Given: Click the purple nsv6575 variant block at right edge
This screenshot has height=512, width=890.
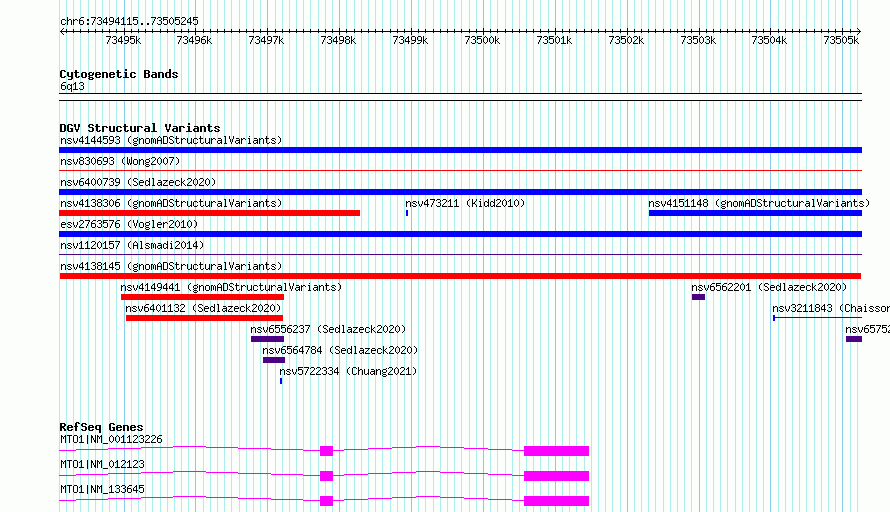Looking at the screenshot, I should [x=854, y=339].
